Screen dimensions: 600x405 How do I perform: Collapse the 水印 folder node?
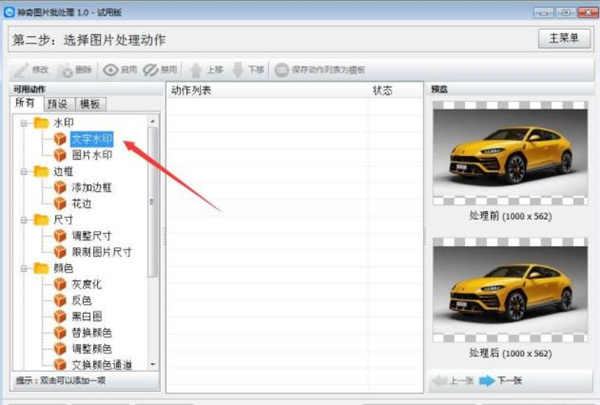(24, 123)
